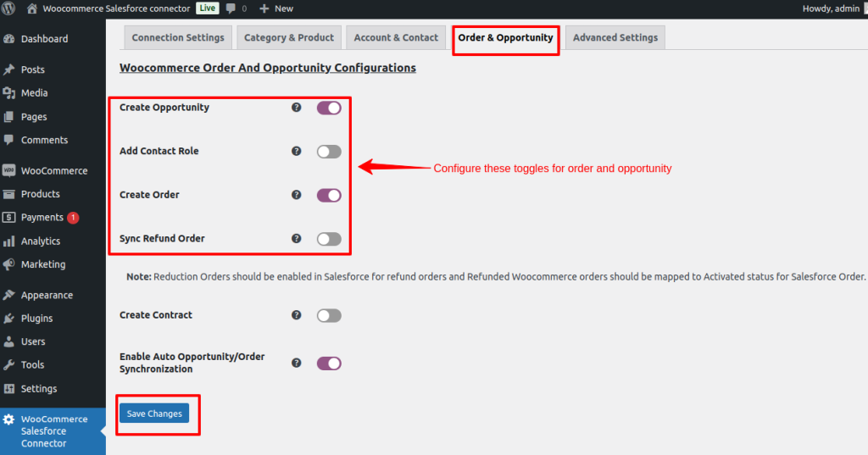Click the Plugins sidebar plug icon

tap(9, 319)
